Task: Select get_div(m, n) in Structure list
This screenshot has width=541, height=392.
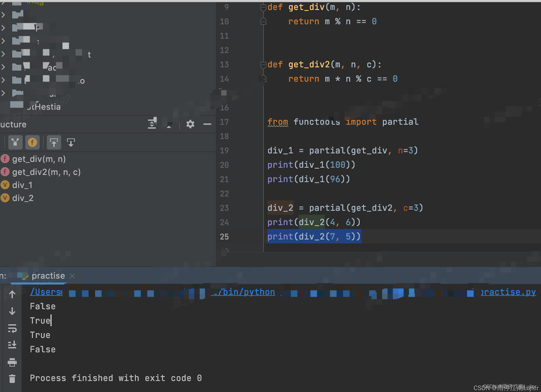Action: [39, 159]
